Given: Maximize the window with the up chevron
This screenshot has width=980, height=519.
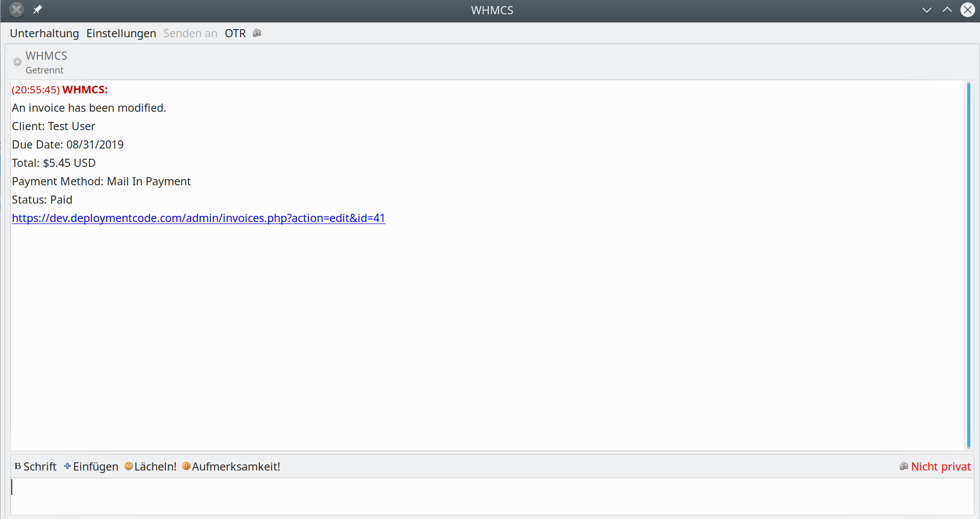Looking at the screenshot, I should click(x=947, y=10).
